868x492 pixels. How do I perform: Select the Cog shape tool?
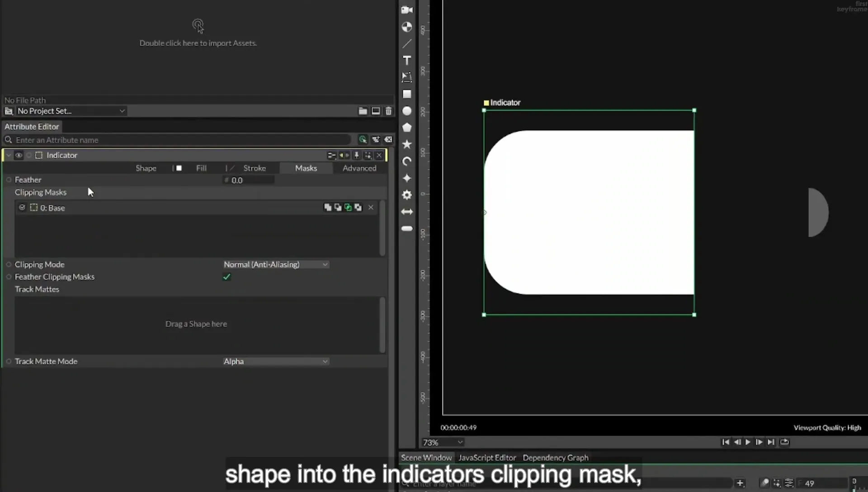pyautogui.click(x=407, y=195)
